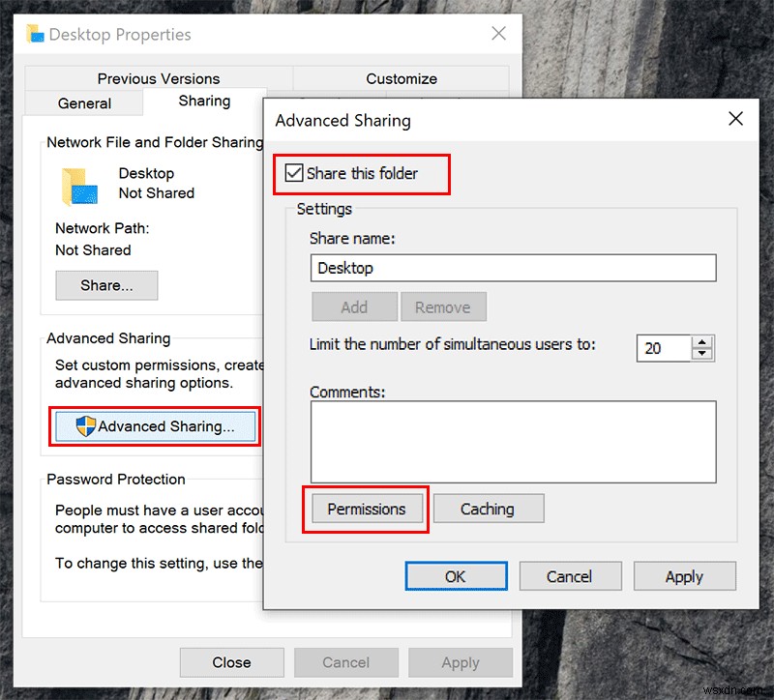Screen dimensions: 774x700
Task: Click inside the Share name field
Action: (513, 268)
